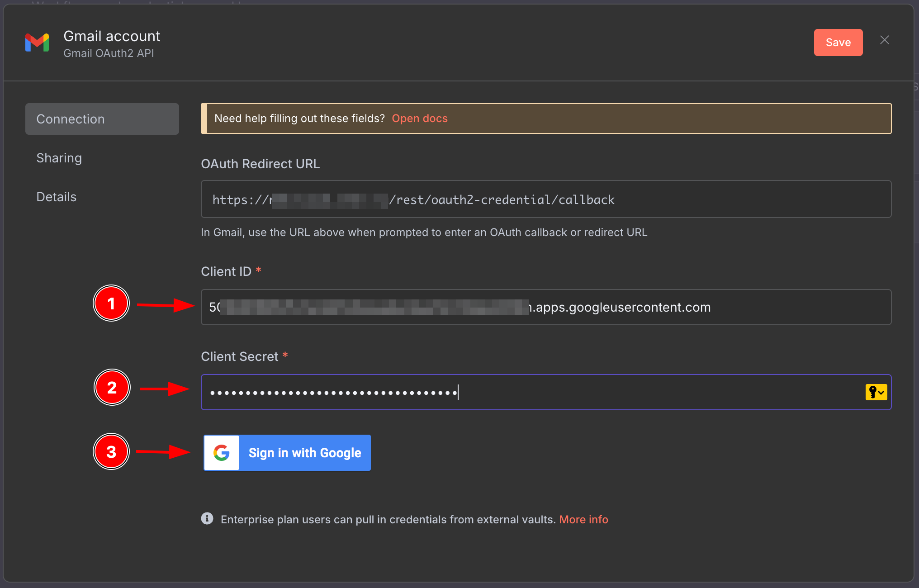Close the Gmail account dialog

[x=885, y=40]
